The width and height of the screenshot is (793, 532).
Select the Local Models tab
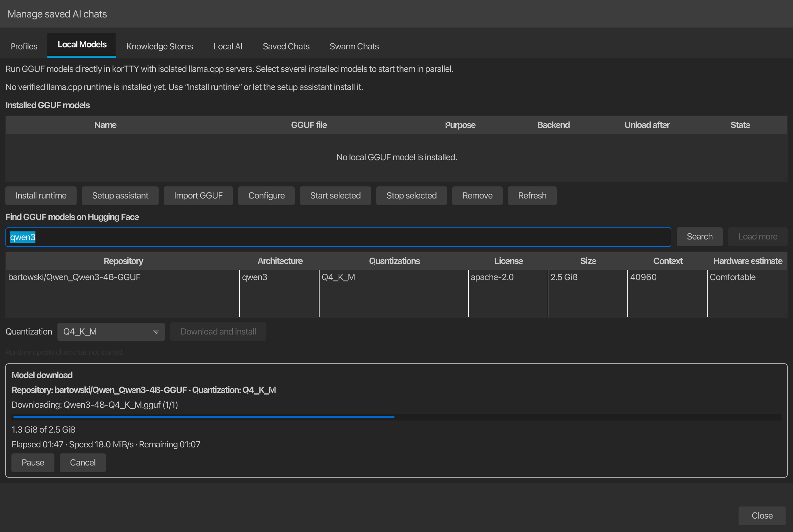tap(82, 45)
